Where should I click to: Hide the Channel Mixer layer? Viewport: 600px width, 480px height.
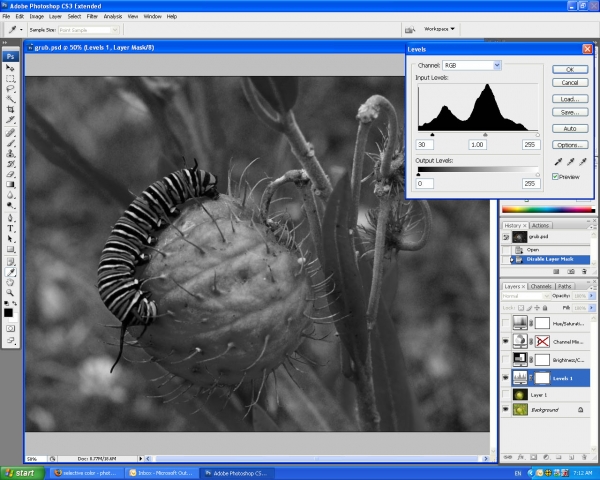[505, 341]
